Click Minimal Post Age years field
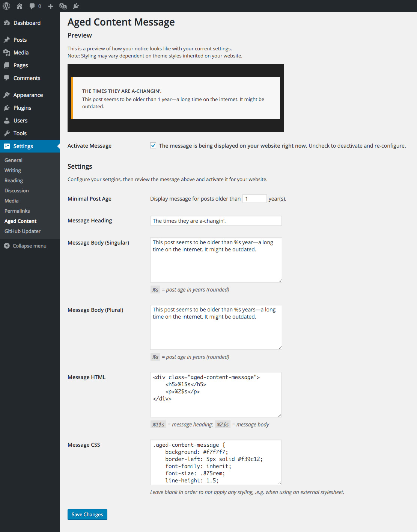 tap(254, 198)
